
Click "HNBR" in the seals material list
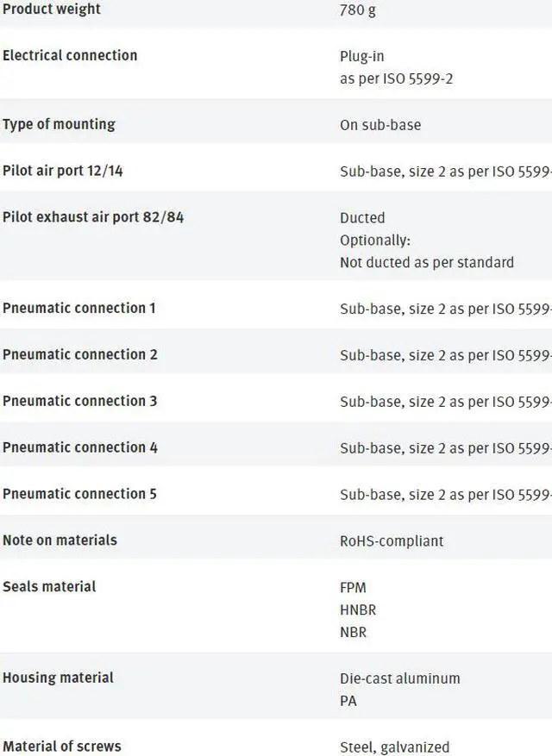point(358,610)
